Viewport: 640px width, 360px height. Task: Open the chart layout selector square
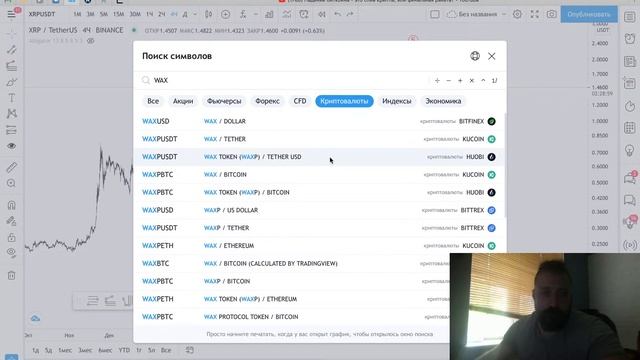435,14
